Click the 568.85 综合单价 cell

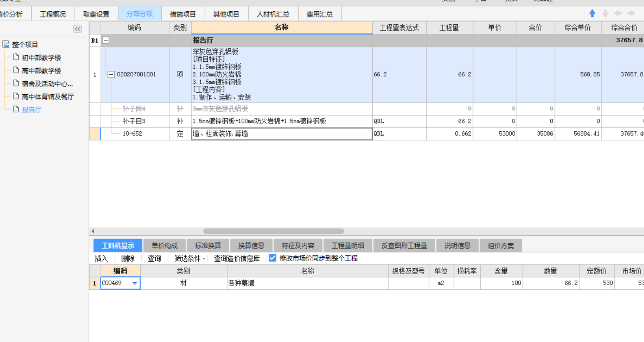pos(578,75)
